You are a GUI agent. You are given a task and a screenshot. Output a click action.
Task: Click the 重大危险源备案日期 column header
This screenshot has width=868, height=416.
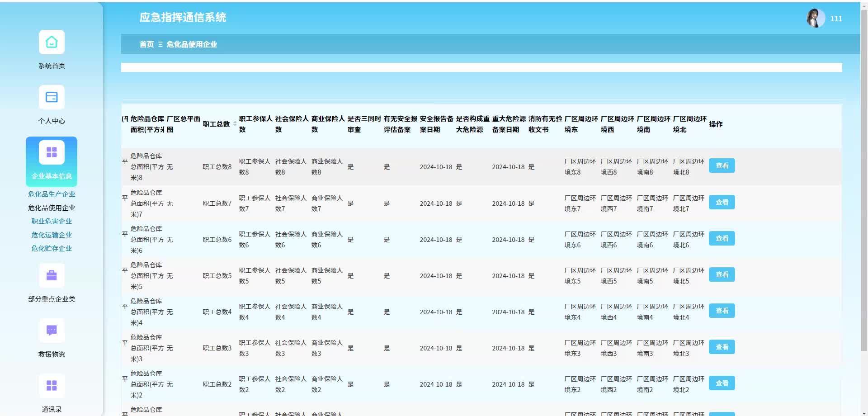pos(509,124)
